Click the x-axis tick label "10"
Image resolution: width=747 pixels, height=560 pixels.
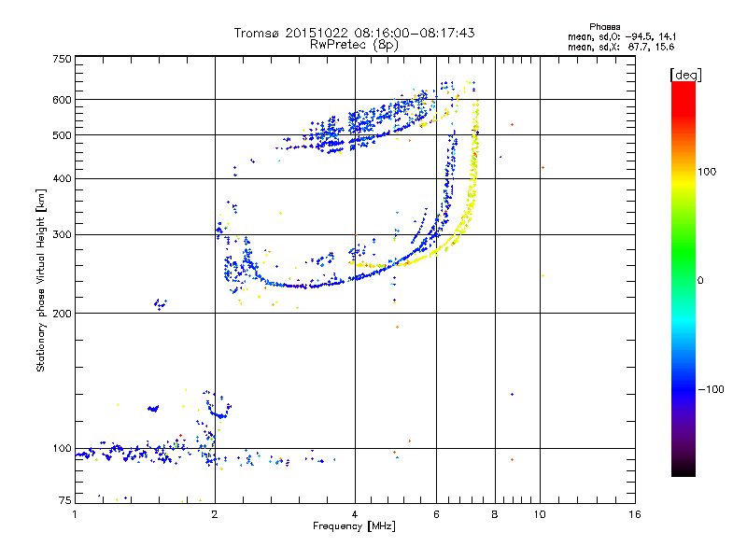pyautogui.click(x=540, y=514)
